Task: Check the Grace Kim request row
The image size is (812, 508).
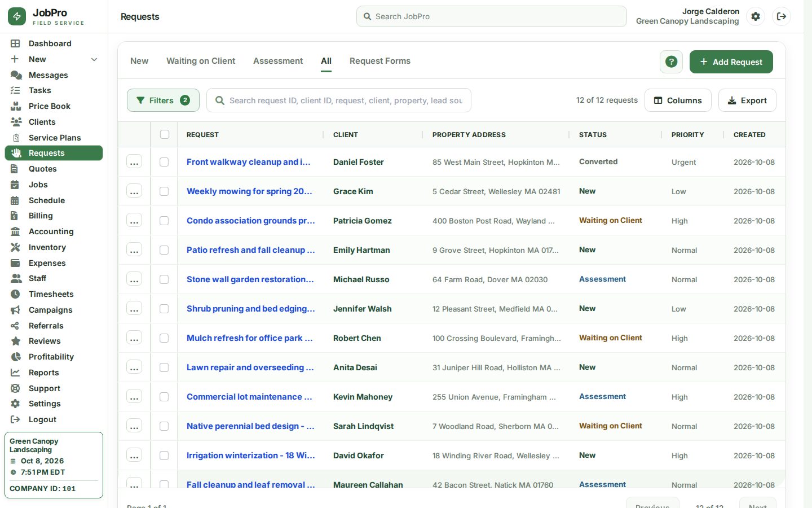Action: click(x=164, y=191)
